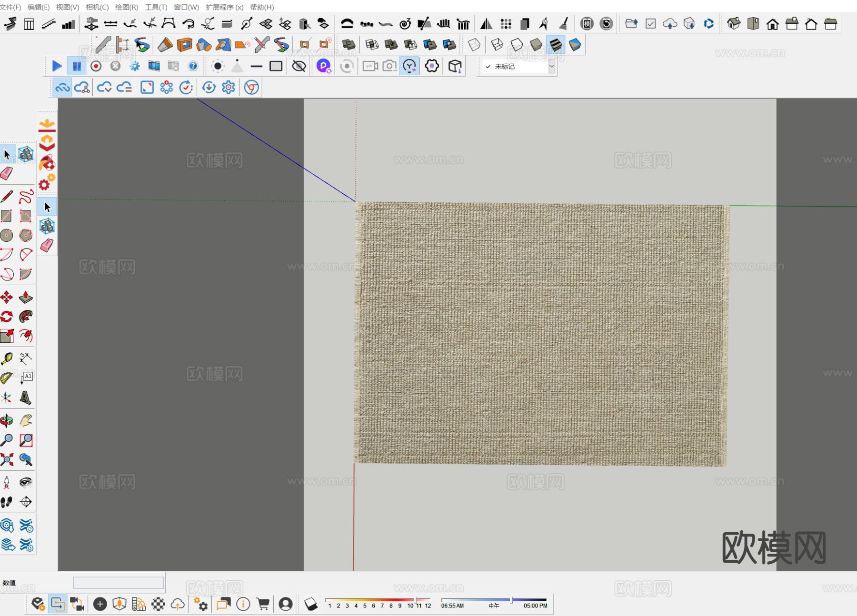The width and height of the screenshot is (857, 616).
Task: Open the 工具(T) menu
Action: click(156, 7)
